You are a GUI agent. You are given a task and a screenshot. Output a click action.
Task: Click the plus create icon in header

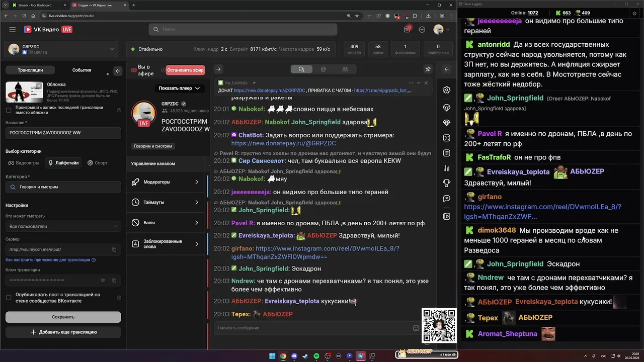(422, 30)
